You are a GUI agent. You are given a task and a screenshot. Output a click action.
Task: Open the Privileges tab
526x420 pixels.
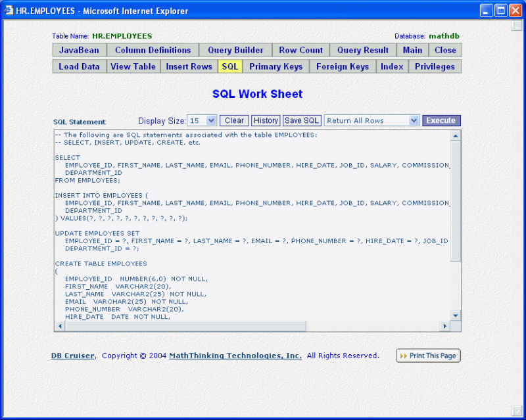click(434, 66)
